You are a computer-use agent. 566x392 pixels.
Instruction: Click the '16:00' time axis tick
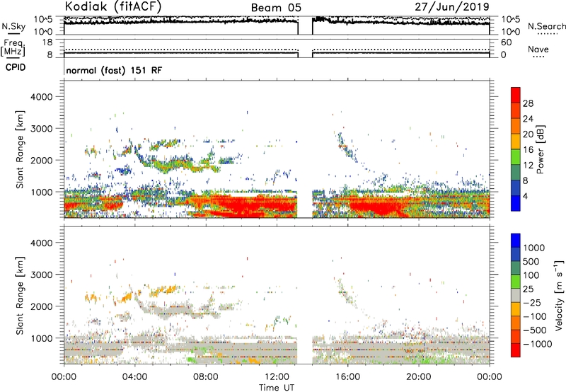(347, 377)
